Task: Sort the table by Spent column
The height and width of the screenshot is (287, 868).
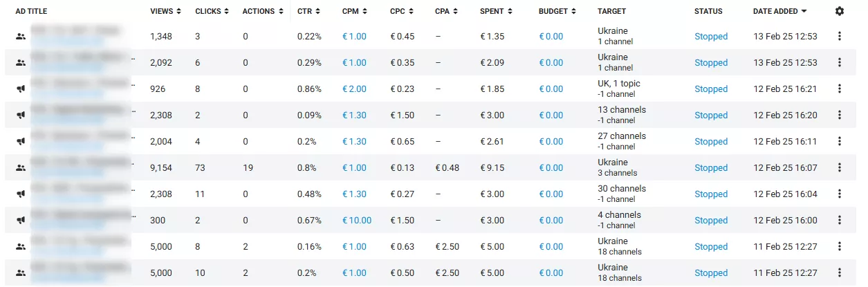Action: tap(497, 11)
